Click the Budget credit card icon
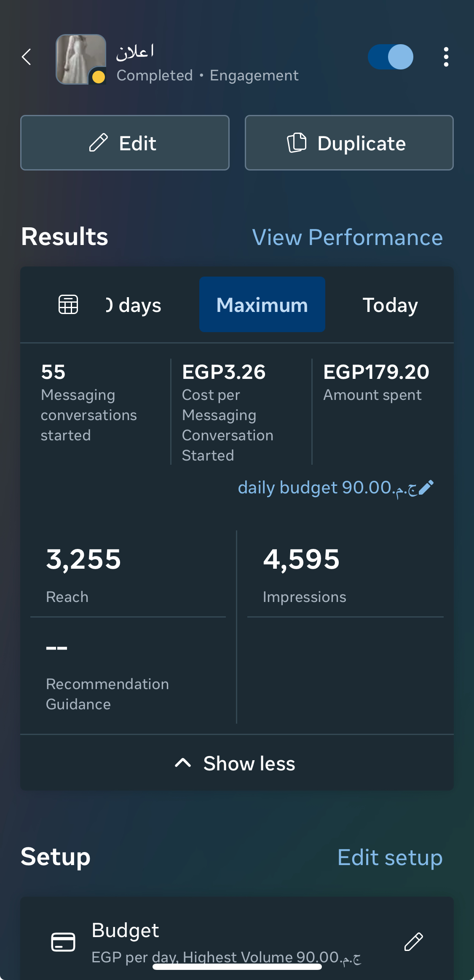This screenshot has width=474, height=980. click(63, 942)
